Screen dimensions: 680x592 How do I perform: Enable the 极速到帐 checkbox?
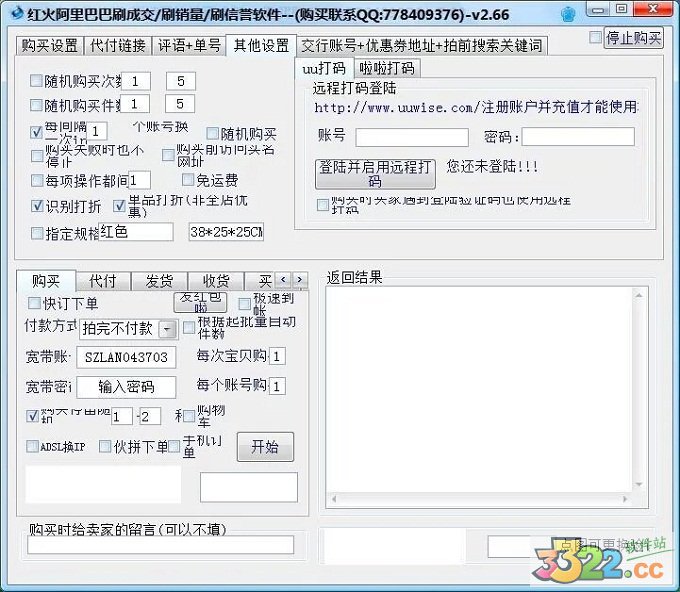click(245, 304)
